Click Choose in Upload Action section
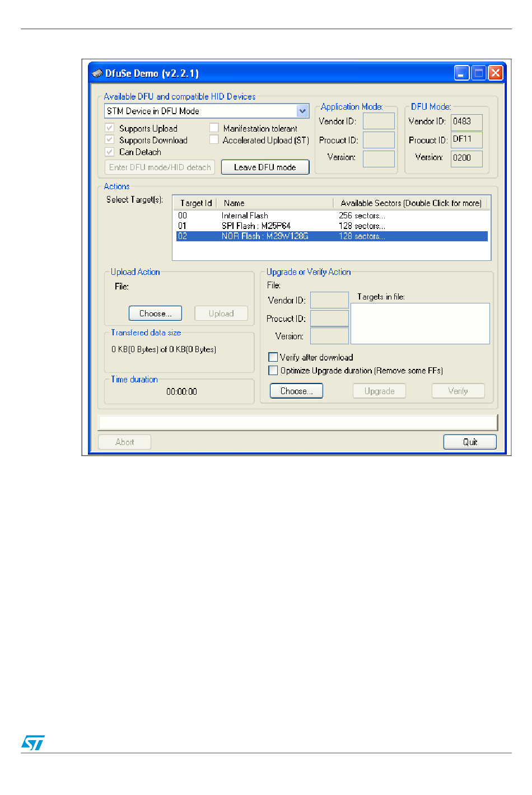Viewport: 532px width, 795px height. 155,314
